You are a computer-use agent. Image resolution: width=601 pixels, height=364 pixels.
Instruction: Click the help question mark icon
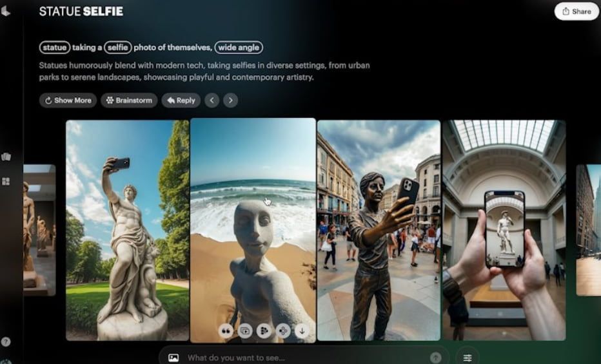pos(6,342)
